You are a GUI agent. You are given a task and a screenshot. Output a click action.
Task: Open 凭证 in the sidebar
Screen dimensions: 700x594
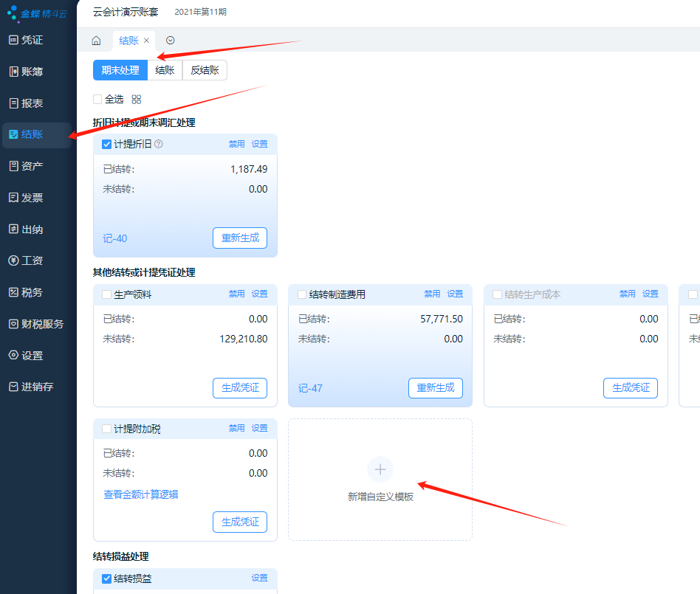(32, 40)
